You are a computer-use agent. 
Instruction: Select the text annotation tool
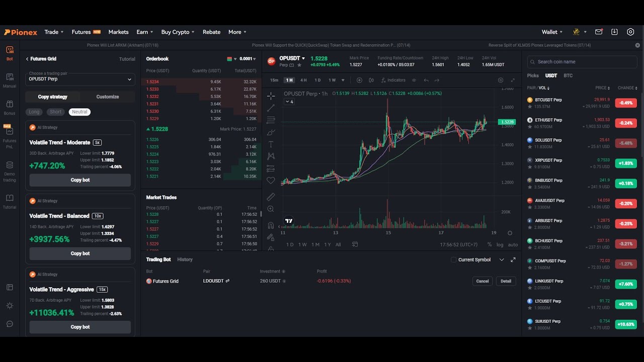click(271, 144)
